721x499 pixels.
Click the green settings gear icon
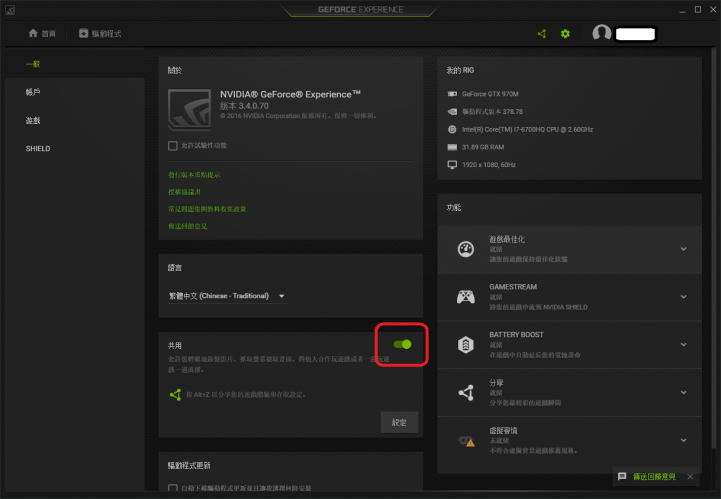(x=565, y=34)
